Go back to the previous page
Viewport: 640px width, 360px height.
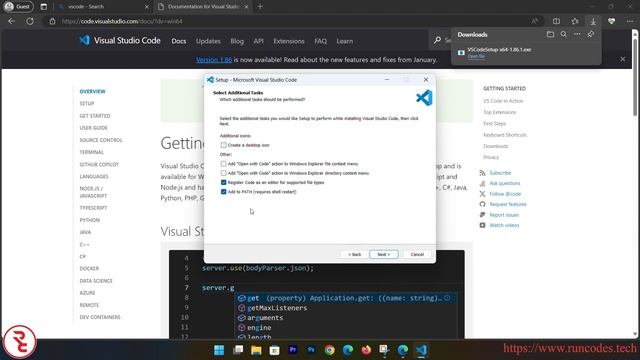pyautogui.click(x=11, y=21)
